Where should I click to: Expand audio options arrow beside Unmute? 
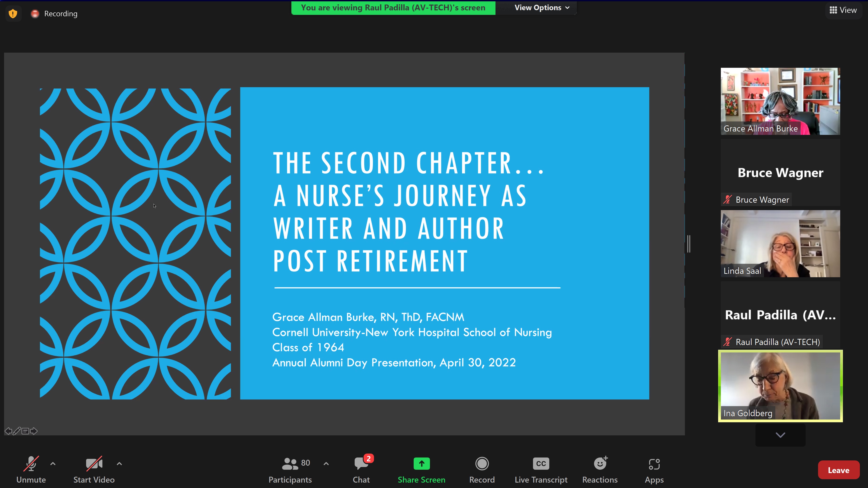[53, 464]
